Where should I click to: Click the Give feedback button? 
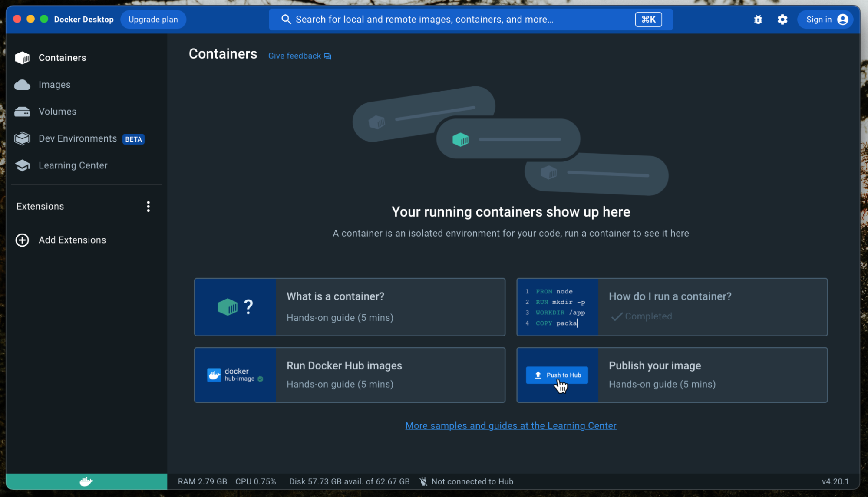[300, 56]
